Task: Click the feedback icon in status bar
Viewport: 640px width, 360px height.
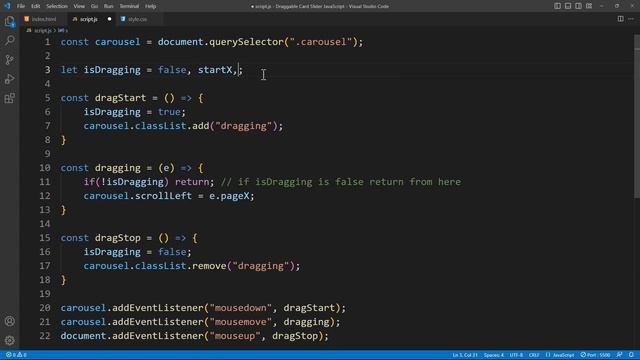Action: (x=620, y=355)
